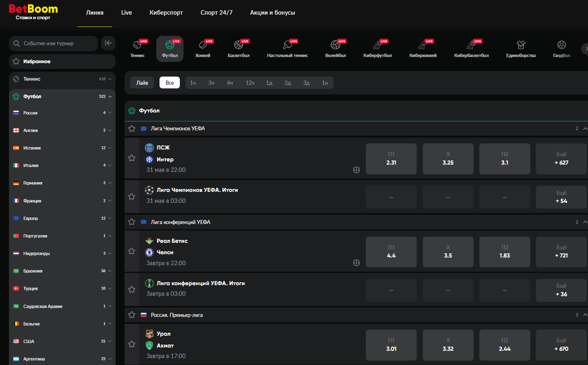The height and width of the screenshot is (365, 588).
Task: Collapse the Футбол sidebar section
Action: [110, 97]
